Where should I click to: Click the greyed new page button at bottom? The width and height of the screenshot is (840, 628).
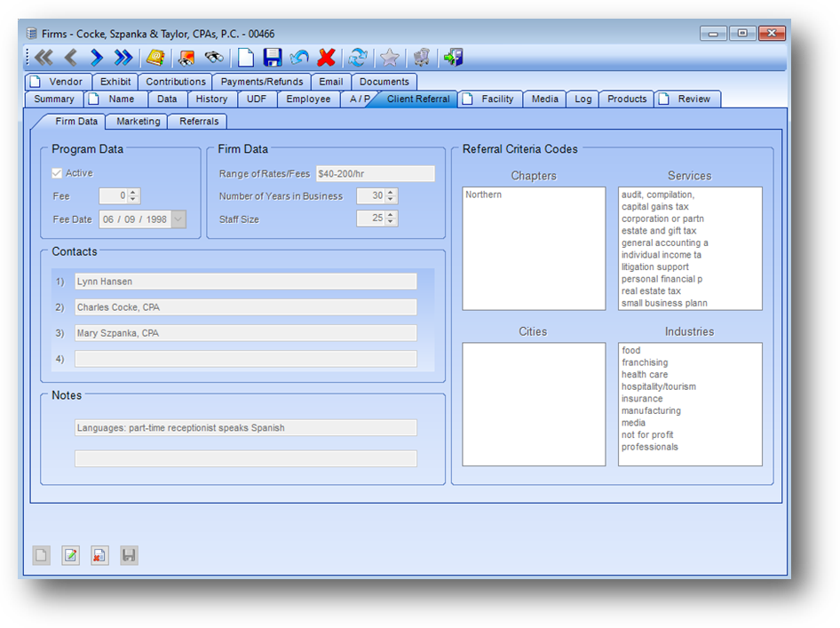[41, 555]
